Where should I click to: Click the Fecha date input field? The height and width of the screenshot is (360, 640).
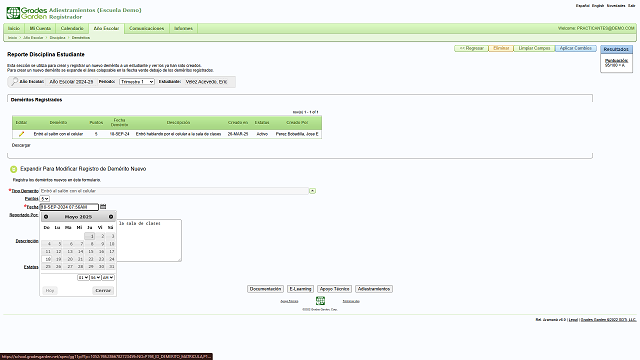point(69,207)
